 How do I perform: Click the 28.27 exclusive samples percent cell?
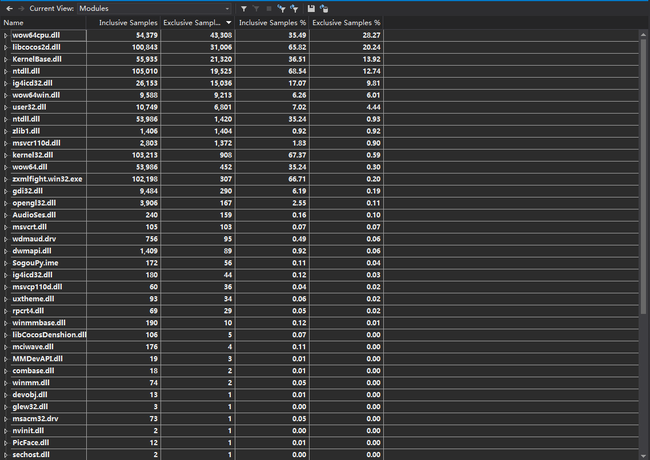click(x=346, y=35)
